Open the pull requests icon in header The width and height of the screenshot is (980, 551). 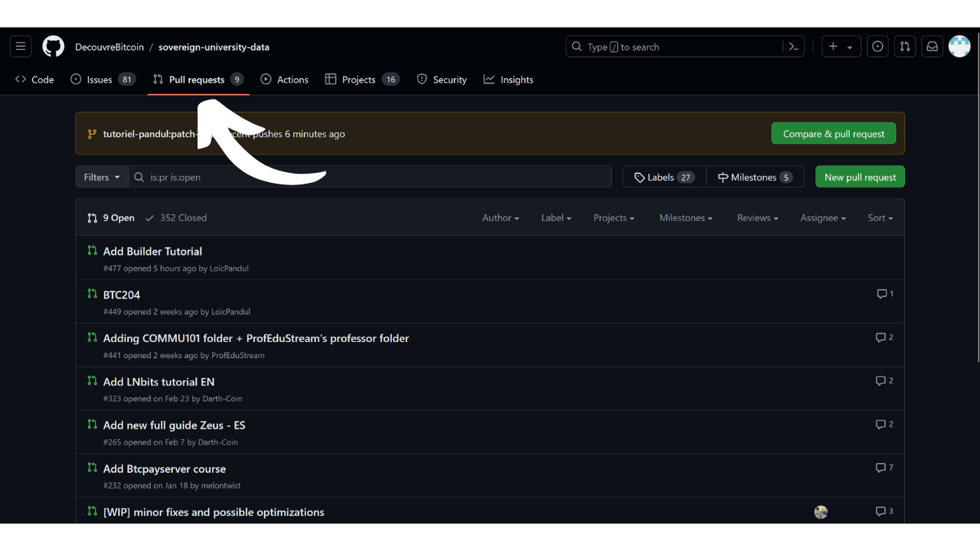[x=905, y=47]
